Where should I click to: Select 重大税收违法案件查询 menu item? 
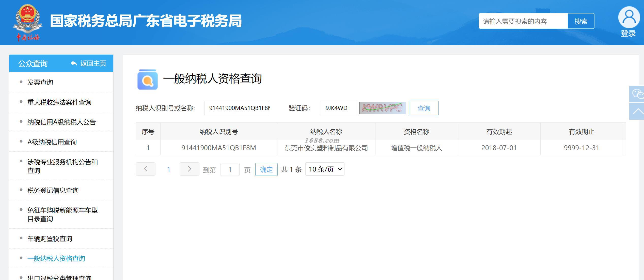coord(59,102)
